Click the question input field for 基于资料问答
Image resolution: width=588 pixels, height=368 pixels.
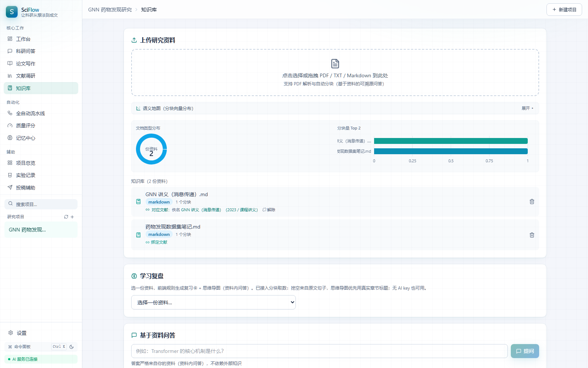point(319,351)
